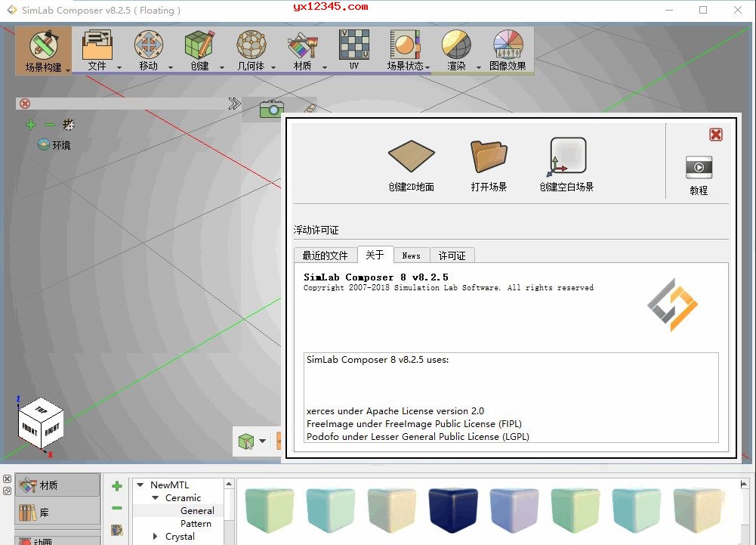
Task: Click the 创建2D地面 wooden plane icon
Action: click(x=412, y=156)
